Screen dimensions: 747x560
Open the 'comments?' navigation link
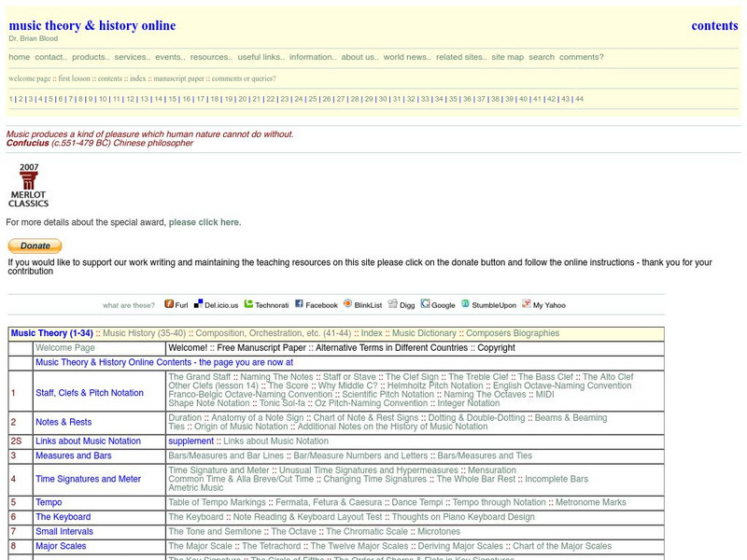click(x=581, y=57)
